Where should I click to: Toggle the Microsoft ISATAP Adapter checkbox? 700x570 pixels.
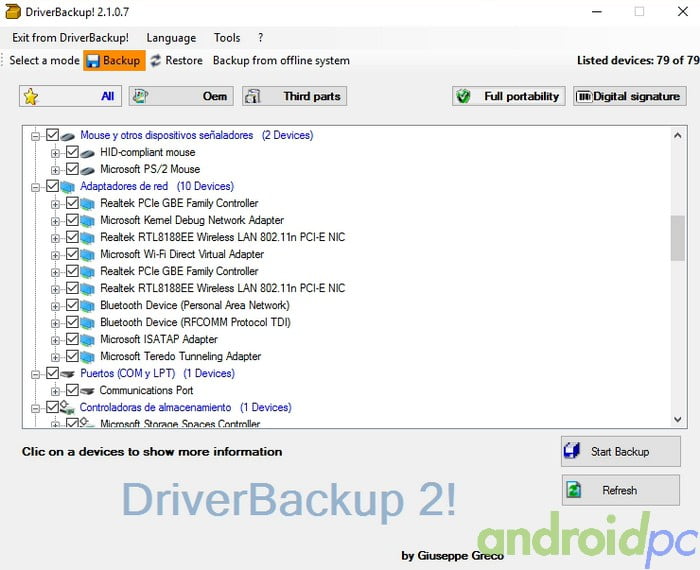click(72, 339)
